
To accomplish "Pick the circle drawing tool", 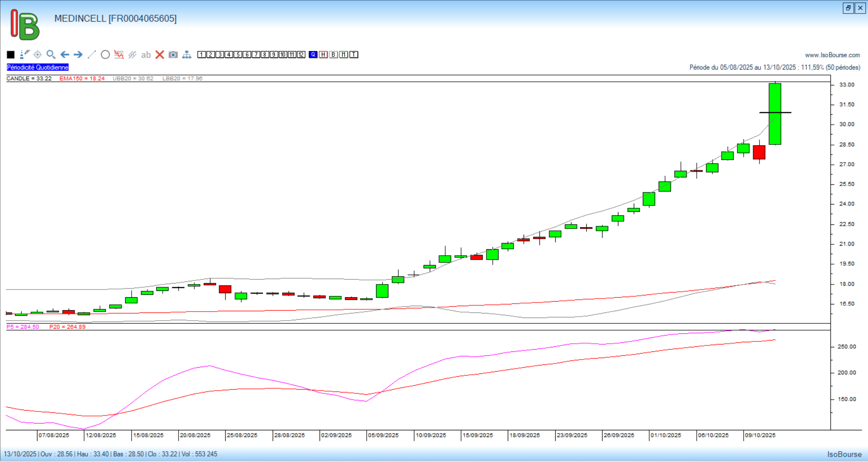I will (x=105, y=55).
